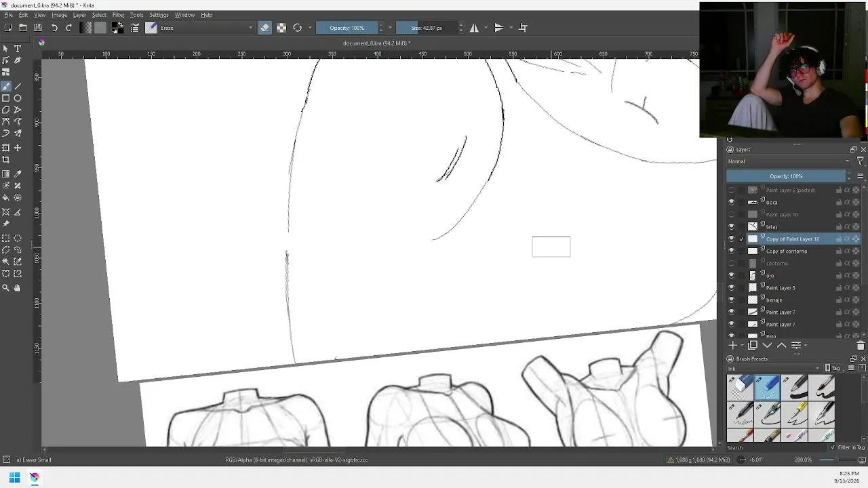Select the Rectangular Selection tool

tap(6, 239)
